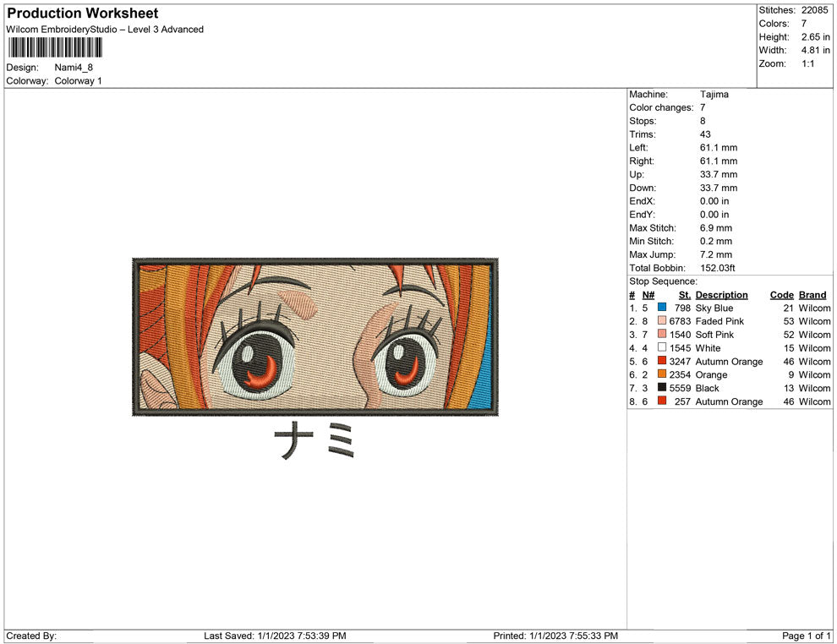
Task: Click the Total Bobbin value 152.03ft
Action: pyautogui.click(x=718, y=268)
